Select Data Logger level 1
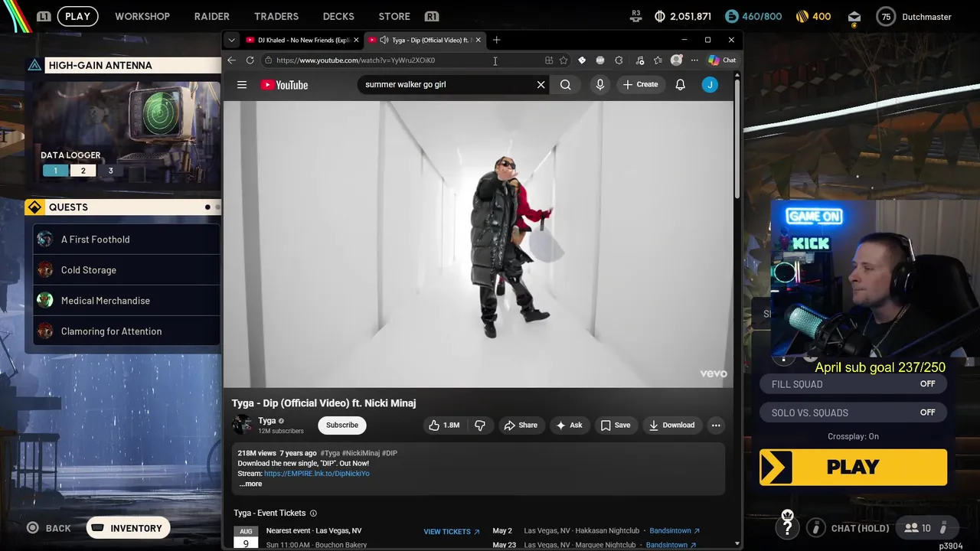This screenshot has height=551, width=980. coord(55,171)
